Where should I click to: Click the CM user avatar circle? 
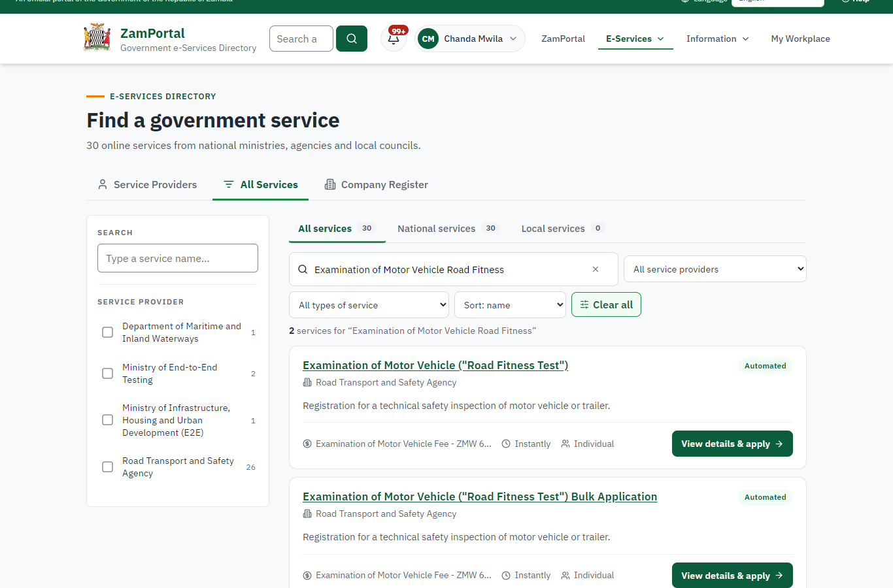click(428, 39)
